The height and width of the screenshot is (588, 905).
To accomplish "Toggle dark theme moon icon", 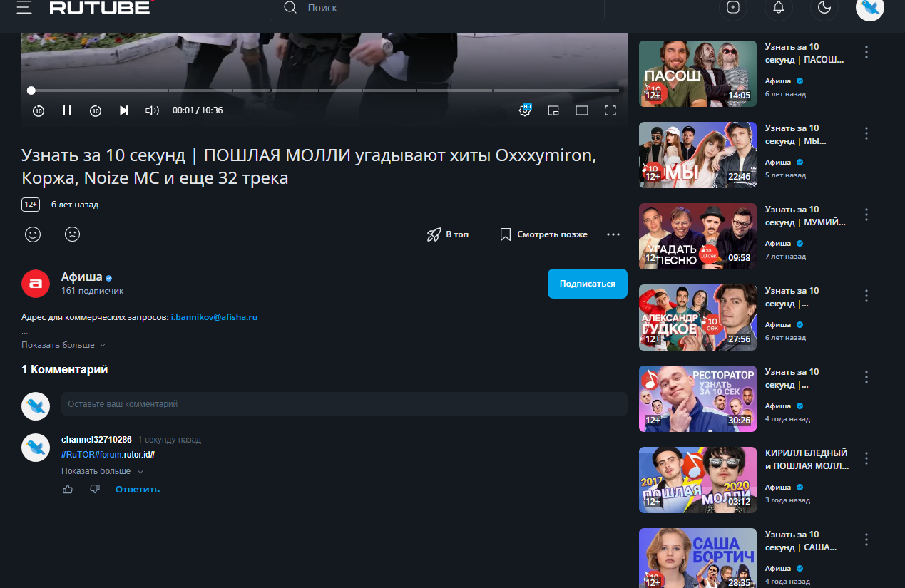I will [824, 7].
